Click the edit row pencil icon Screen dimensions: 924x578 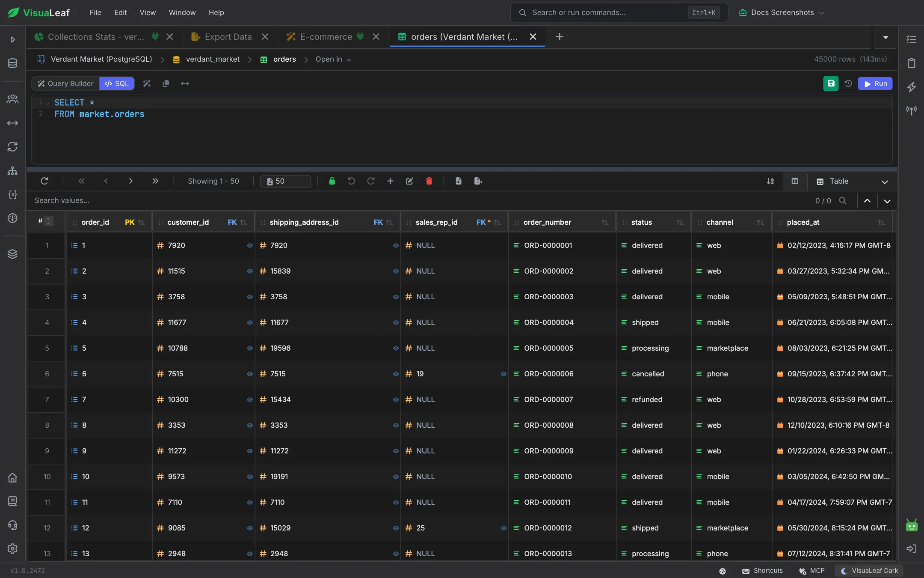[x=409, y=181]
